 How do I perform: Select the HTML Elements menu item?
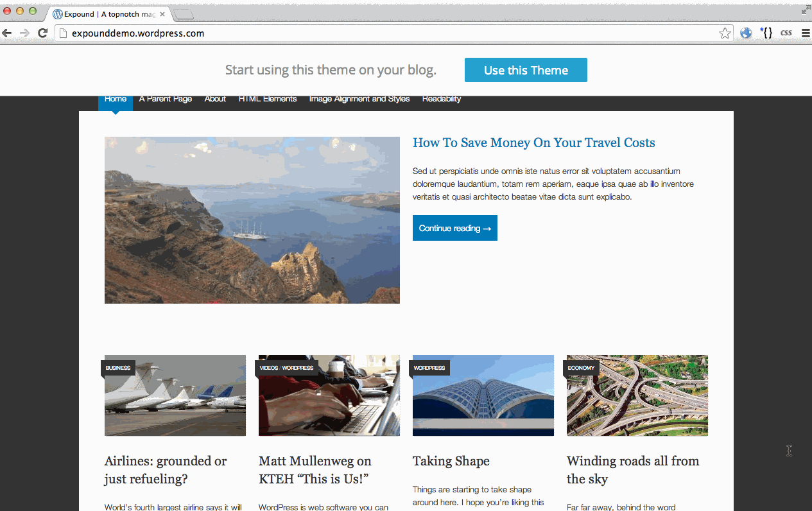(x=268, y=99)
